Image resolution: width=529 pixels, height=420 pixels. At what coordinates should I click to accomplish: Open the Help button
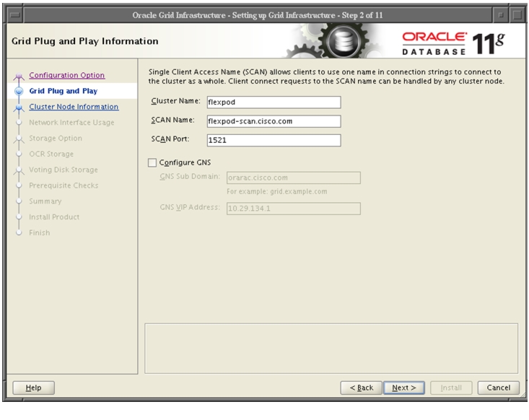[x=33, y=388]
